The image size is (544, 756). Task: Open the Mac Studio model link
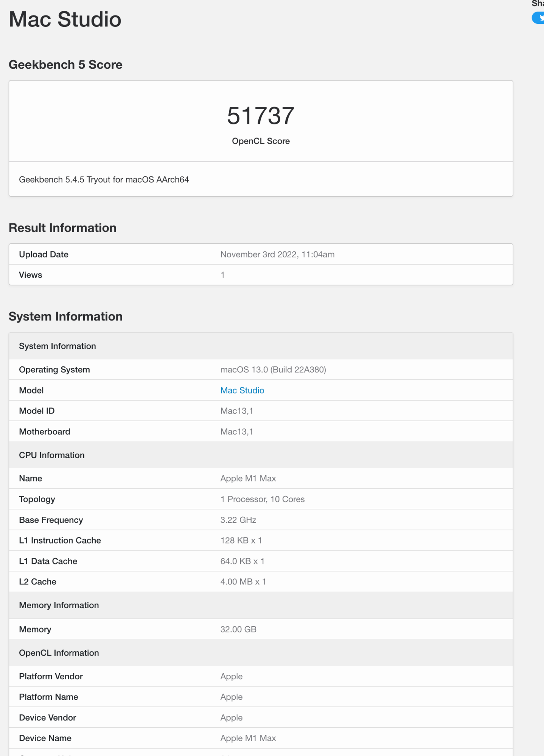242,390
